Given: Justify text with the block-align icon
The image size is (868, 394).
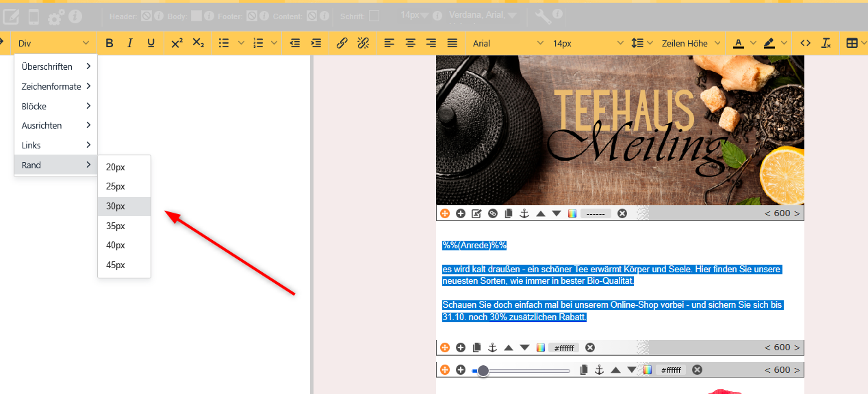Looking at the screenshot, I should click(x=452, y=43).
